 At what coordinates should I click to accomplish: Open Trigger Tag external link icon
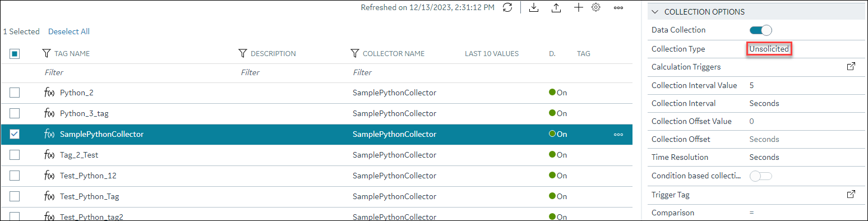click(851, 195)
